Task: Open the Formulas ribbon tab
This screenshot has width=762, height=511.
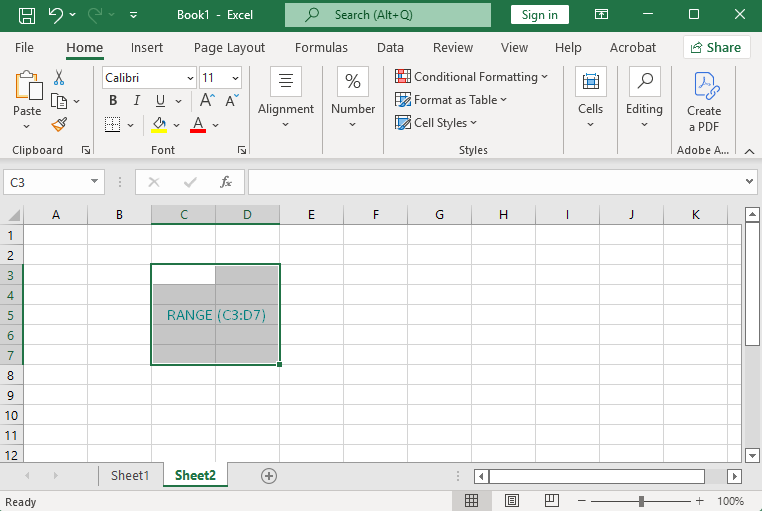Action: click(321, 47)
